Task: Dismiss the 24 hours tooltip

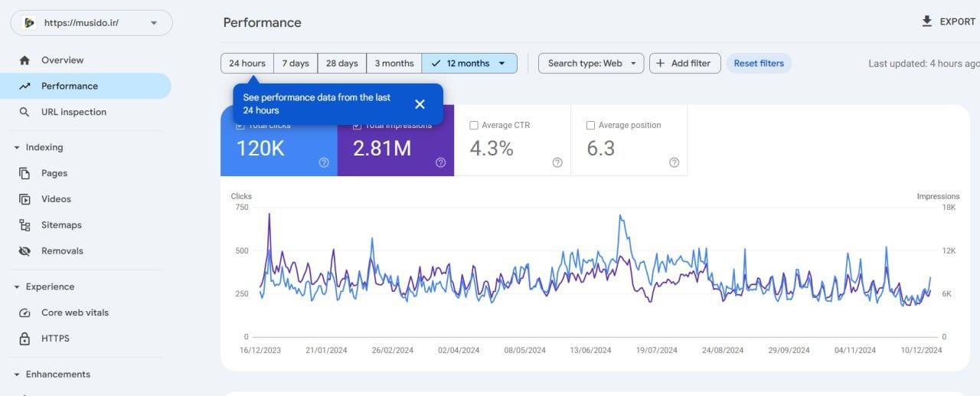Action: coord(420,104)
